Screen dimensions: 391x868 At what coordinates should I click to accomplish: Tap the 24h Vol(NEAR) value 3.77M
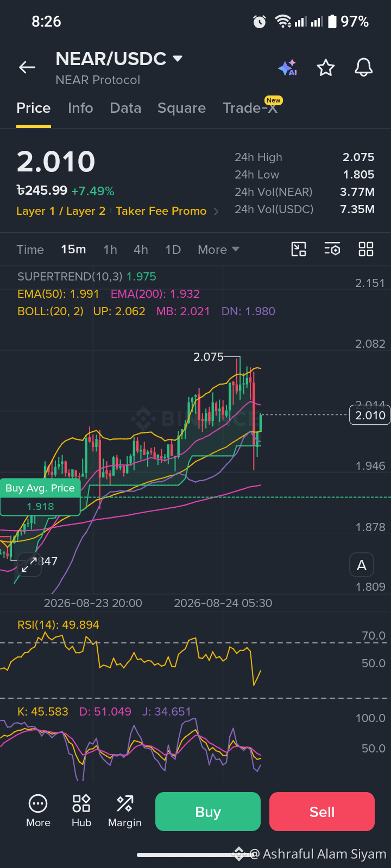(357, 192)
